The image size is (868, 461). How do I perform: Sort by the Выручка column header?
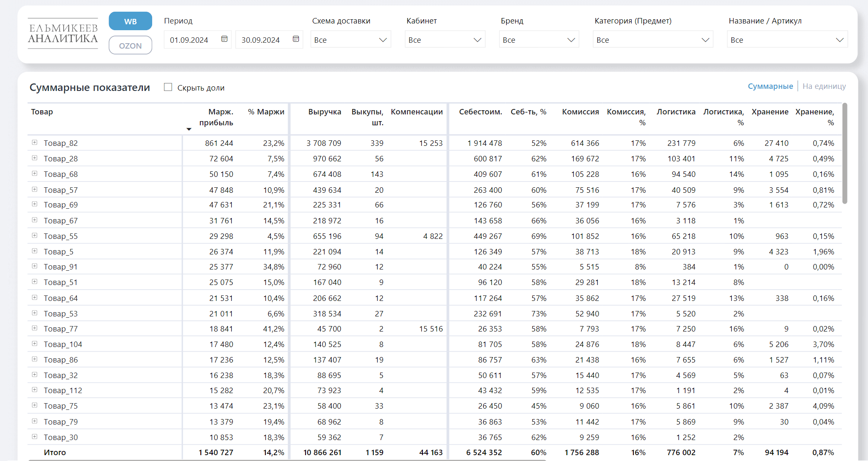point(324,112)
